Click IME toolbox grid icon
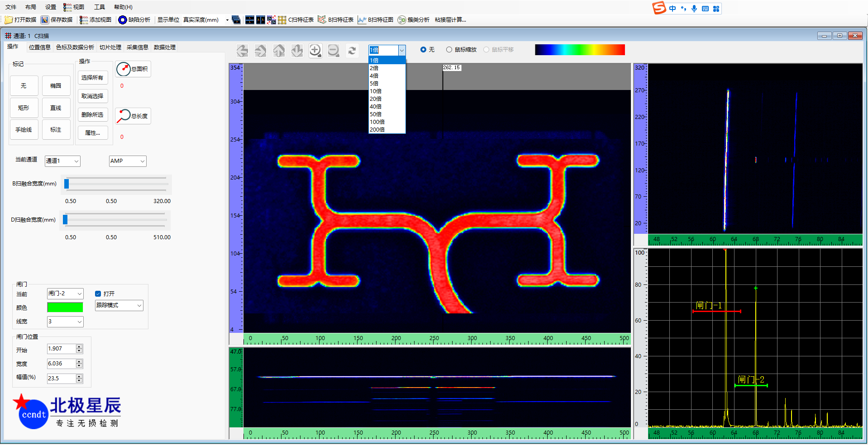The width and height of the screenshot is (868, 445). [x=716, y=9]
